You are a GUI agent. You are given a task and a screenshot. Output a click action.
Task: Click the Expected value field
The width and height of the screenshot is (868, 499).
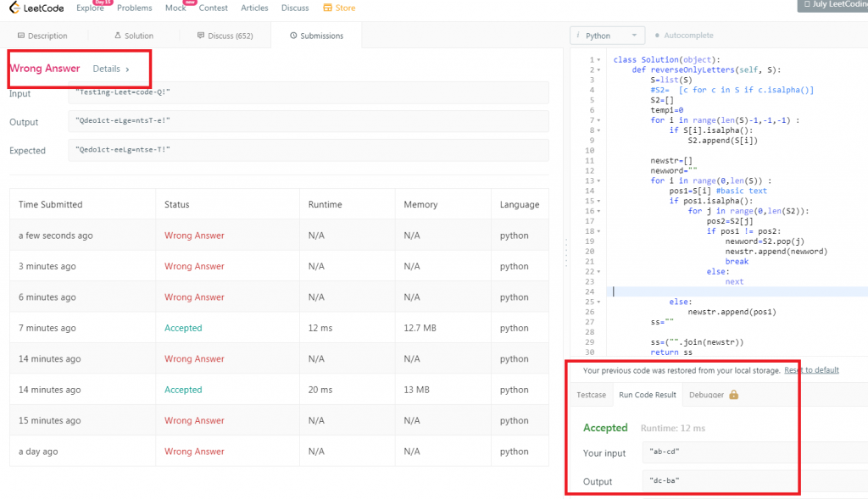(309, 149)
